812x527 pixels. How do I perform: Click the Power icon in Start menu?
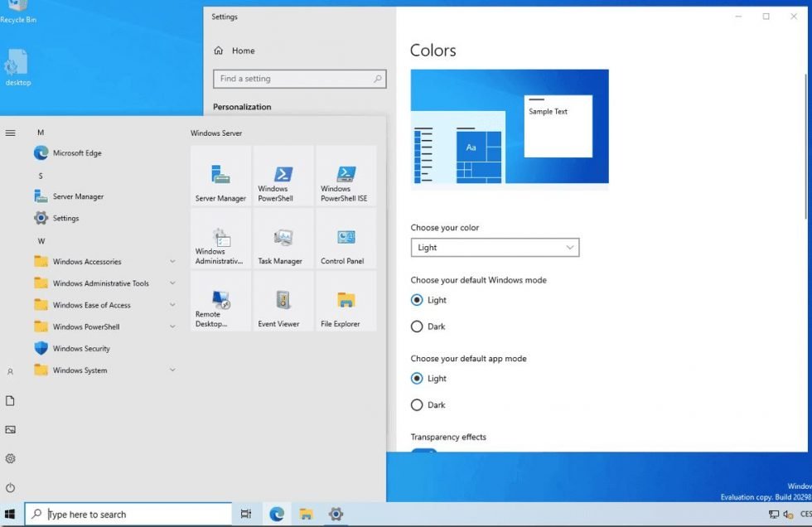11,487
